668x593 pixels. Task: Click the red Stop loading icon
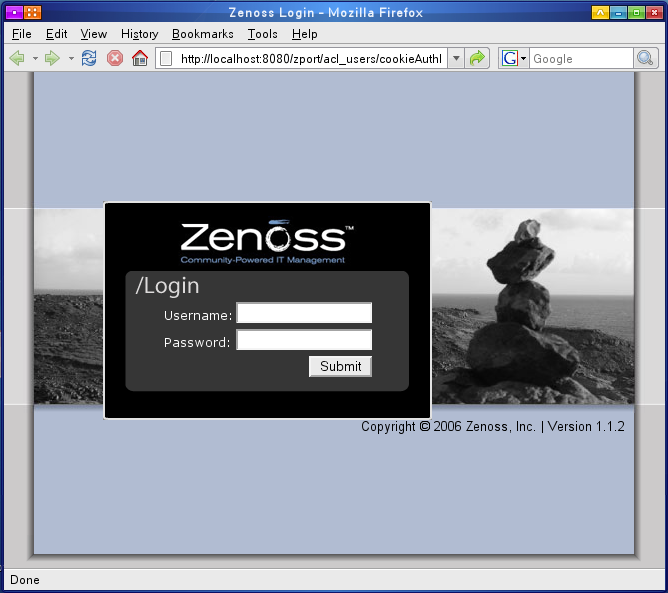pyautogui.click(x=115, y=58)
